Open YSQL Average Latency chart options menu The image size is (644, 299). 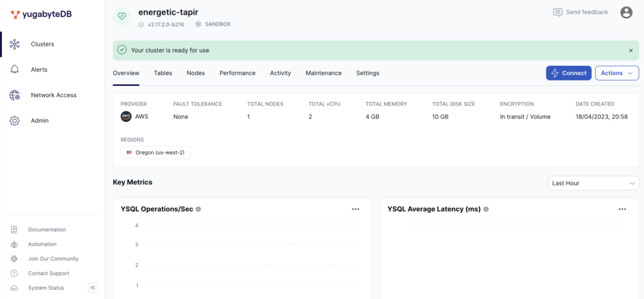click(622, 209)
